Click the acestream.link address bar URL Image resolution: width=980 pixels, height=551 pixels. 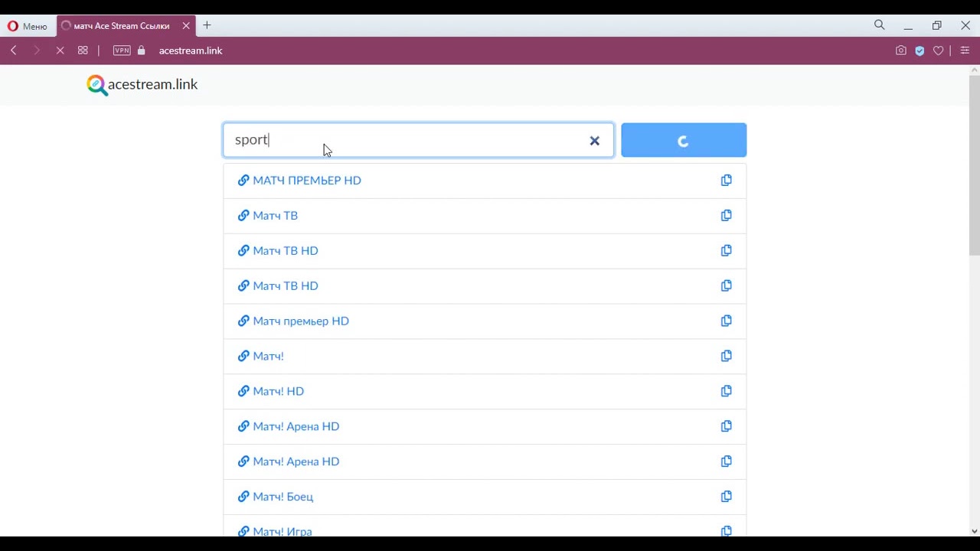(191, 51)
